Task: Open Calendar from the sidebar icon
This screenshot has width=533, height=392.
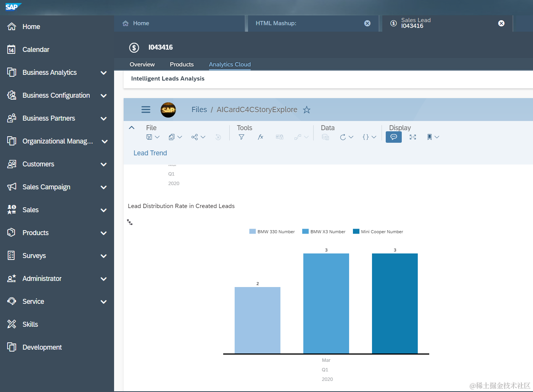Action: (12, 49)
